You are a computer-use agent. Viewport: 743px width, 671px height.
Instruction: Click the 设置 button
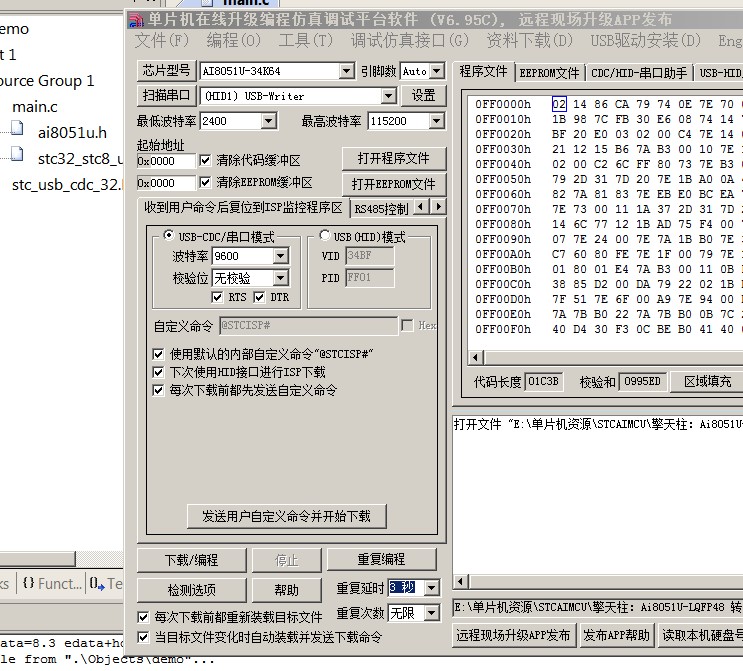pos(423,96)
